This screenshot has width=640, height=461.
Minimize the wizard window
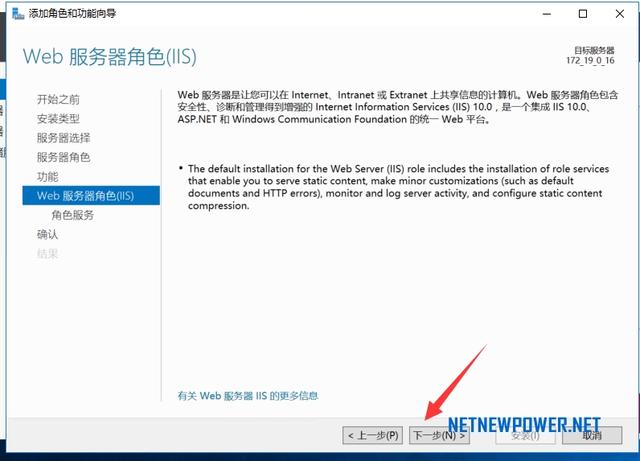(x=547, y=14)
